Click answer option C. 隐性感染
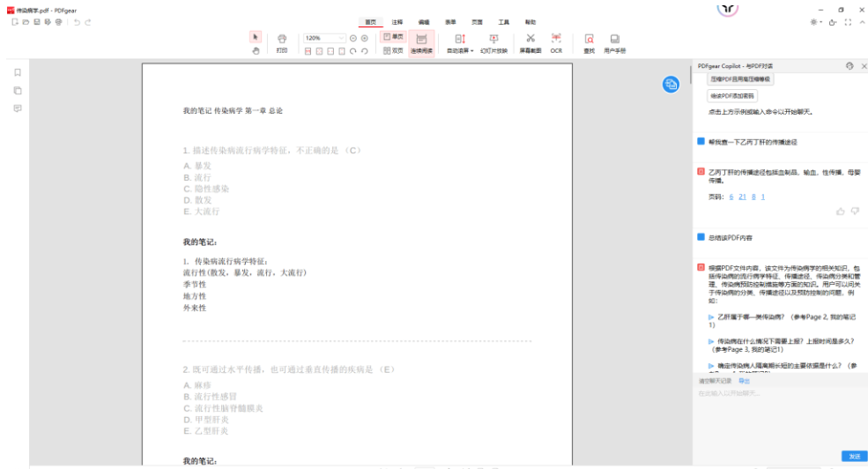The image size is (868, 469). tap(206, 189)
